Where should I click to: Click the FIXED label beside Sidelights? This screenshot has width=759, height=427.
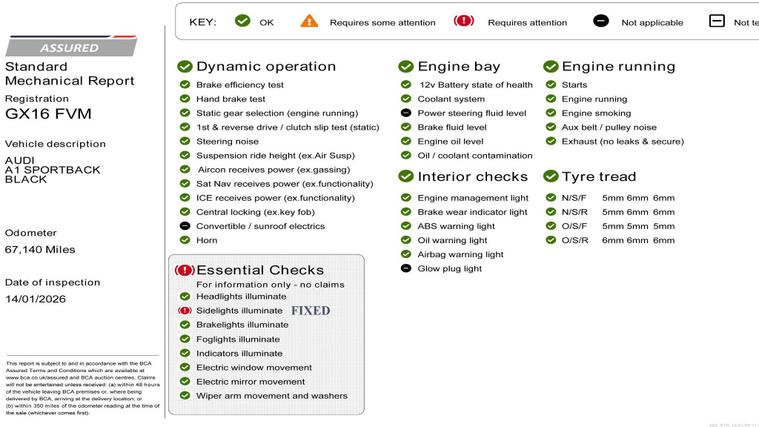(310, 311)
